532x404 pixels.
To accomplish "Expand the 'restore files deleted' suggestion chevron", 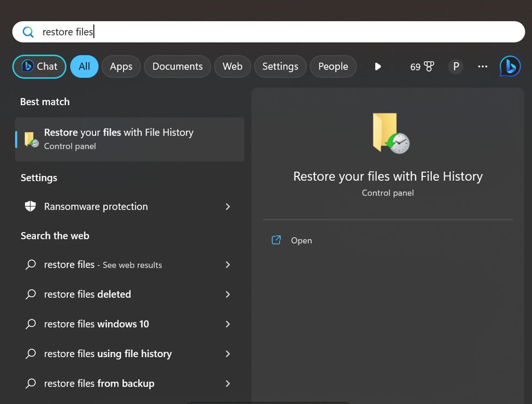I will [228, 294].
